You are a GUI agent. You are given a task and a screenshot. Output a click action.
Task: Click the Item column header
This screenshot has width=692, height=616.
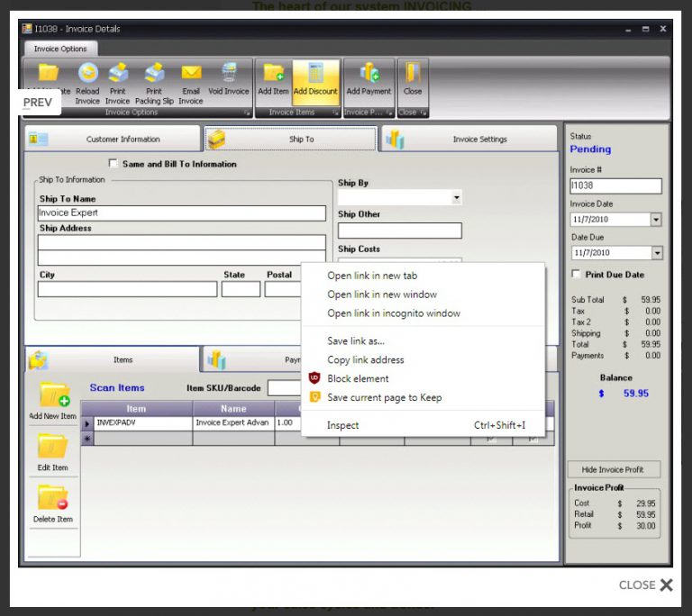136,409
